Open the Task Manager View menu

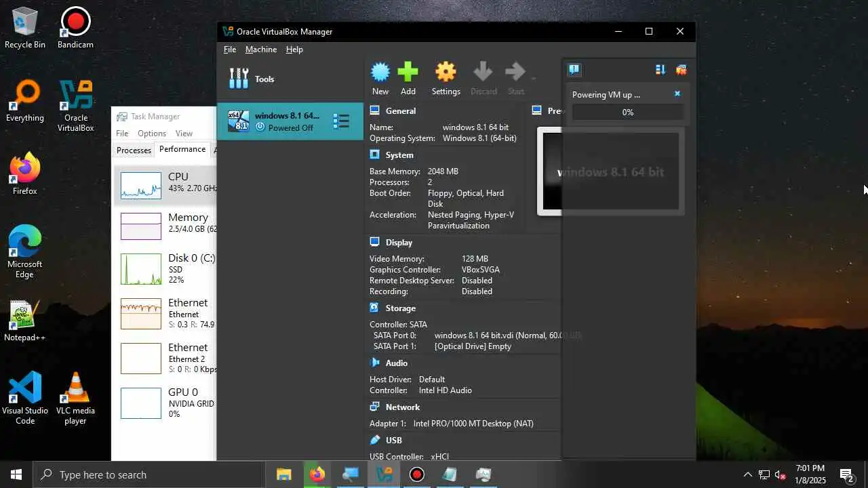pos(184,134)
